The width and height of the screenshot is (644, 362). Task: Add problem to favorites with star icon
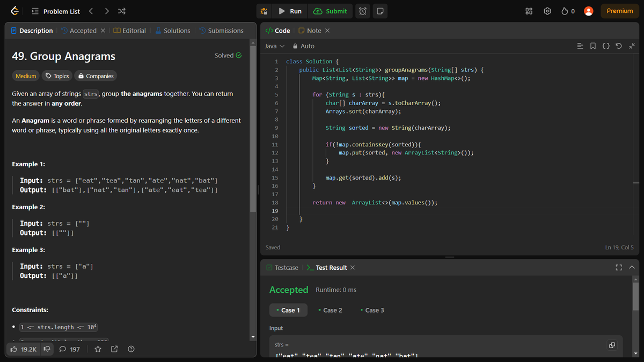click(98, 349)
